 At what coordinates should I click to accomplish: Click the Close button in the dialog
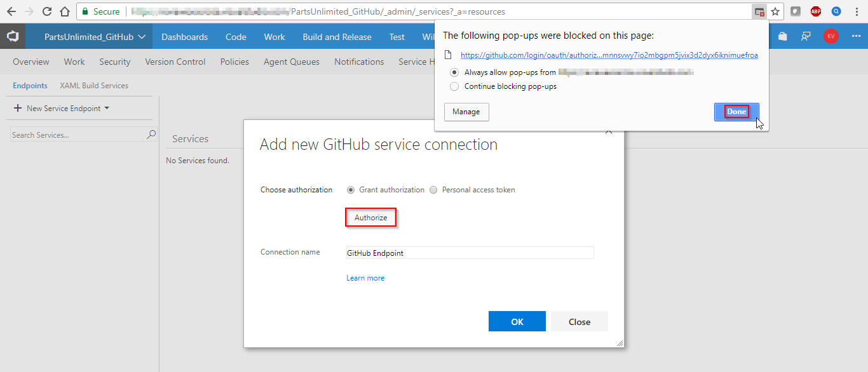[580, 322]
